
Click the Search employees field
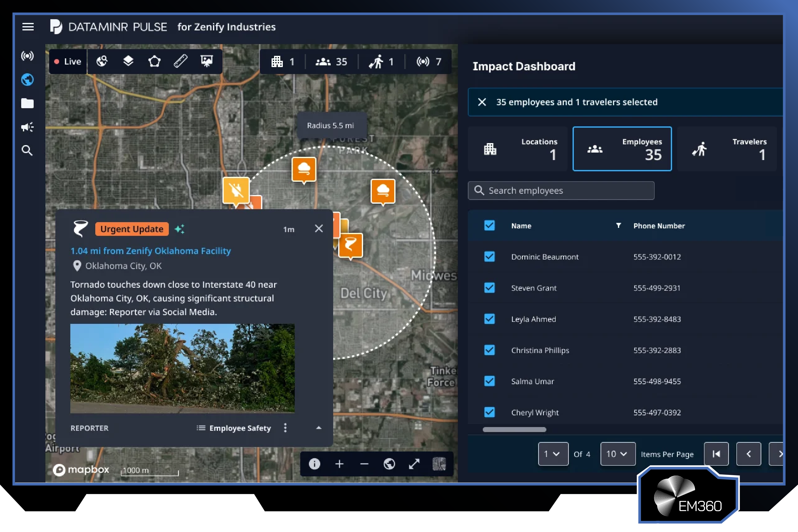tap(561, 191)
